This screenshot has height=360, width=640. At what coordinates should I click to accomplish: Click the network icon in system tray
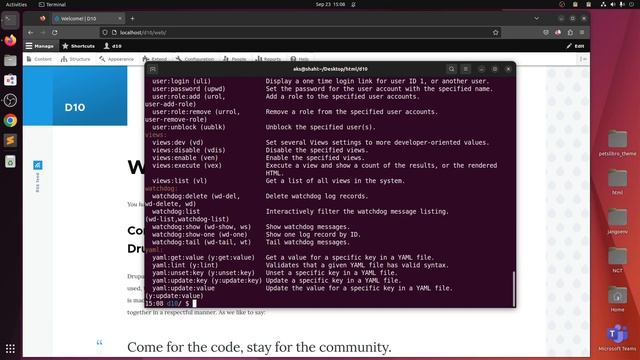click(603, 4)
